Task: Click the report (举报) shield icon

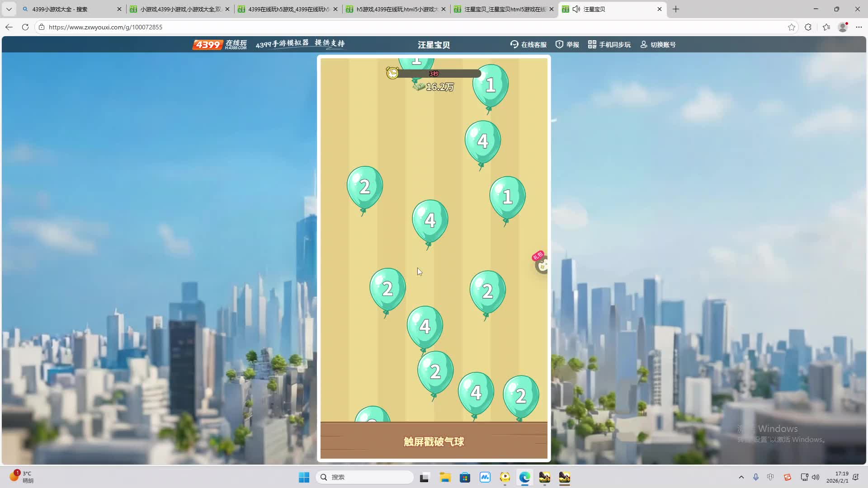Action: coord(559,44)
